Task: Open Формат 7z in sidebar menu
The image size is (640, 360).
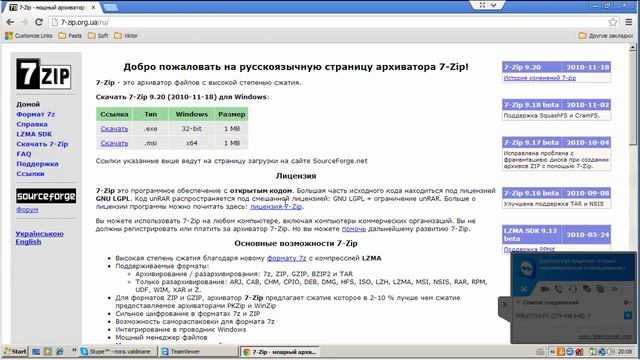Action: (36, 114)
